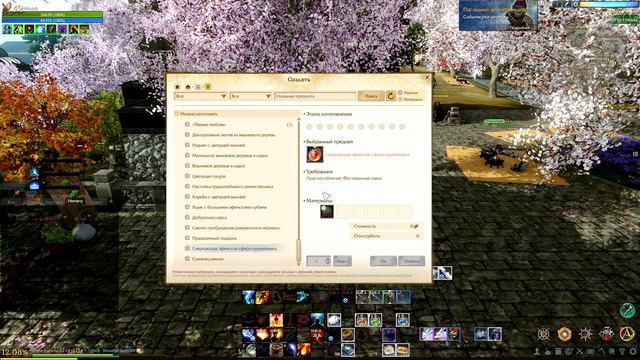Close the 'Создать' crafting window
640x360 pixels.
click(x=427, y=77)
